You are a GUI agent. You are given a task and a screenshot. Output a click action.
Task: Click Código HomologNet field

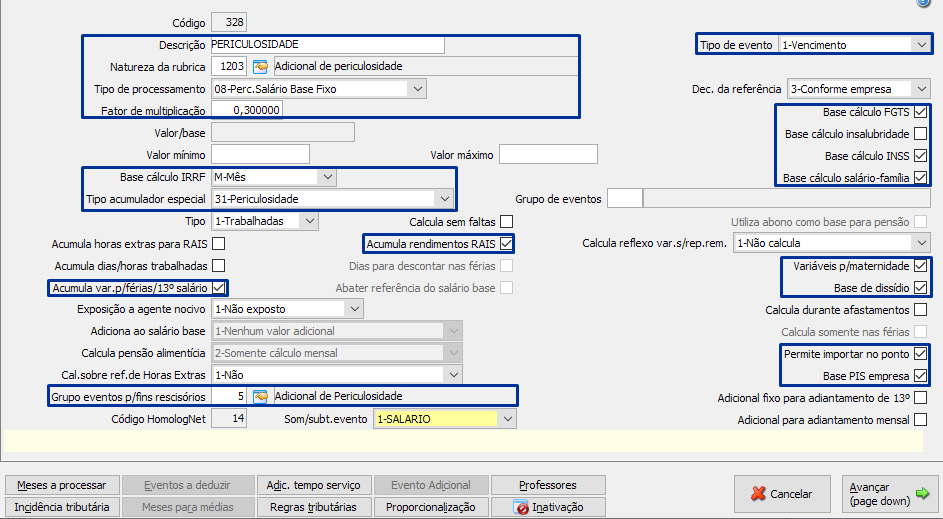click(229, 419)
